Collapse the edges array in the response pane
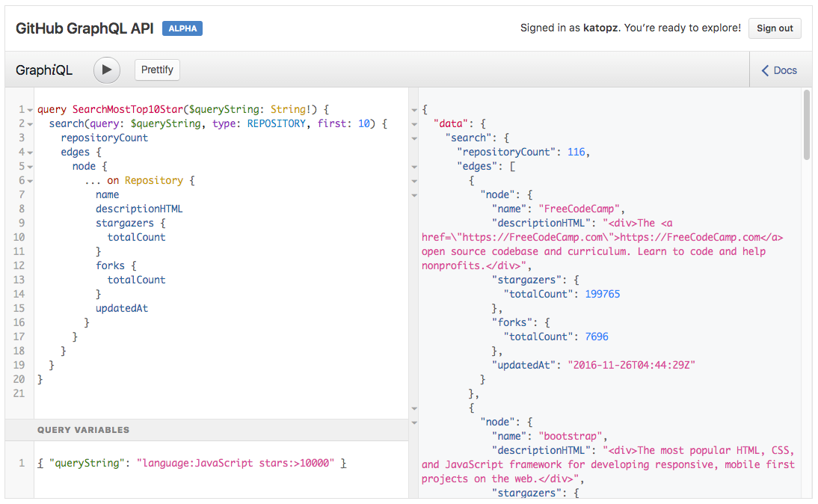818x504 pixels. click(415, 166)
